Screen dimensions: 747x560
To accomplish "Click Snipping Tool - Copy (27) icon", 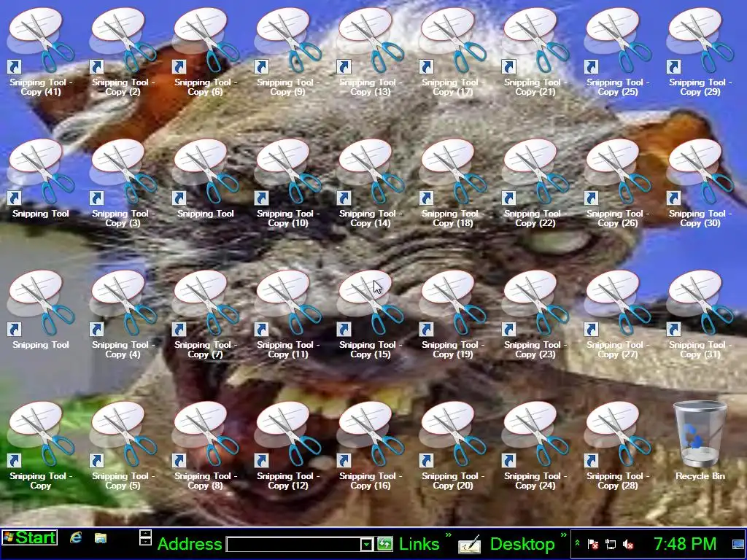I will (617, 314).
